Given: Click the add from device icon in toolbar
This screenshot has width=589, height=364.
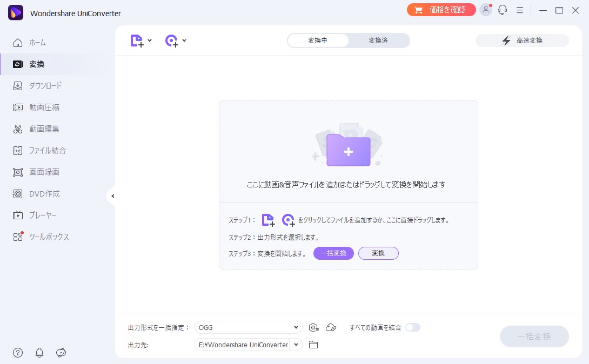Looking at the screenshot, I should click(x=171, y=40).
